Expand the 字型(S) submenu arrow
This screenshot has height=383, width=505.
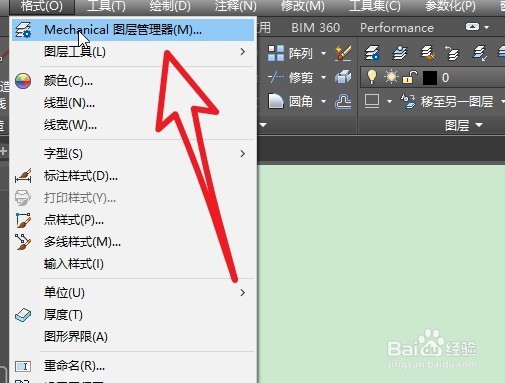243,154
